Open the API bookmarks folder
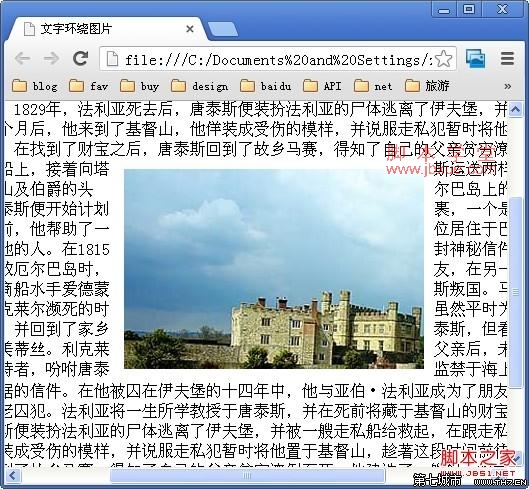Image resolution: width=529 pixels, height=489 pixels. click(x=322, y=86)
